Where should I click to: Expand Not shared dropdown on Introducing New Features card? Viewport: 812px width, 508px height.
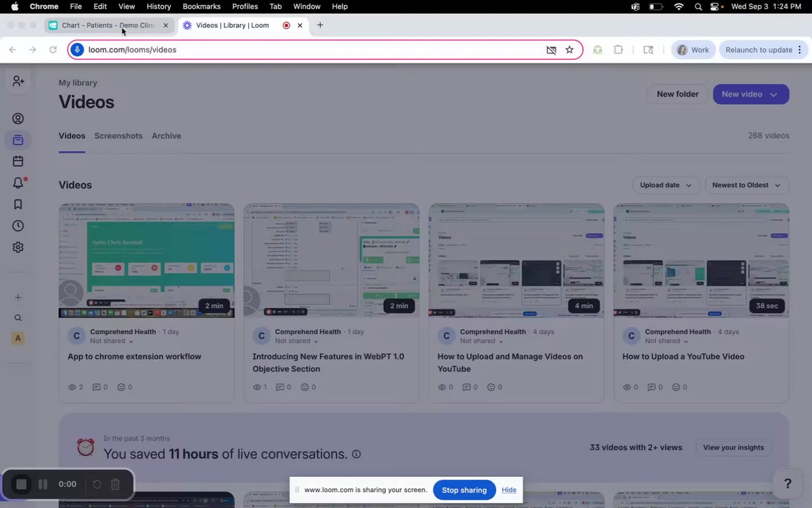click(297, 341)
